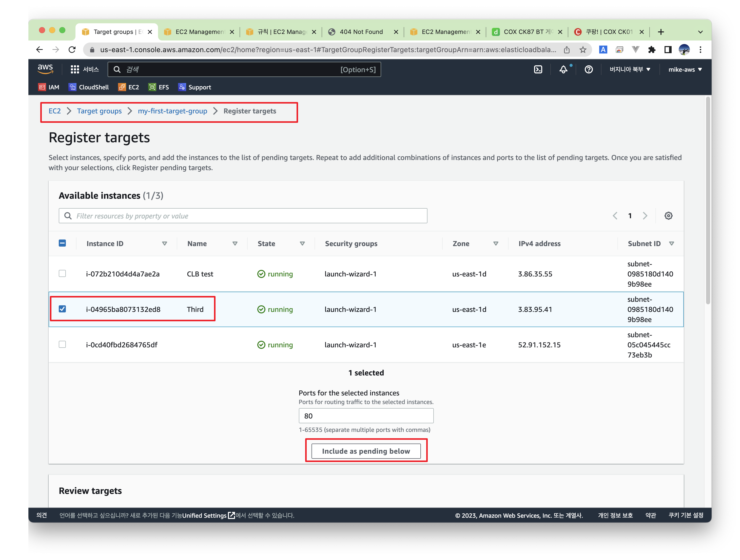This screenshot has width=740, height=560.
Task: Go to my-first-target-group breadcrumb link
Action: [172, 111]
